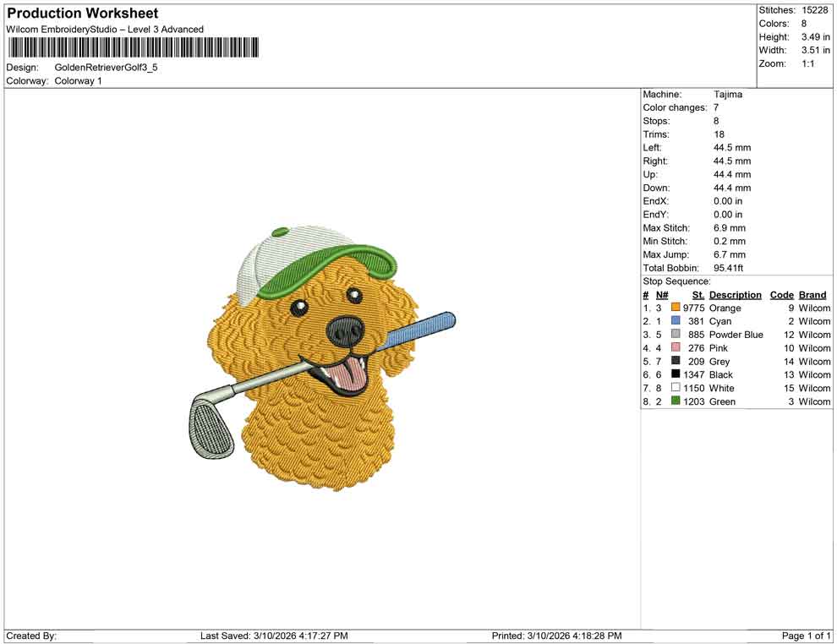Select the Green thread color swatch
837x644 pixels.
pos(674,401)
